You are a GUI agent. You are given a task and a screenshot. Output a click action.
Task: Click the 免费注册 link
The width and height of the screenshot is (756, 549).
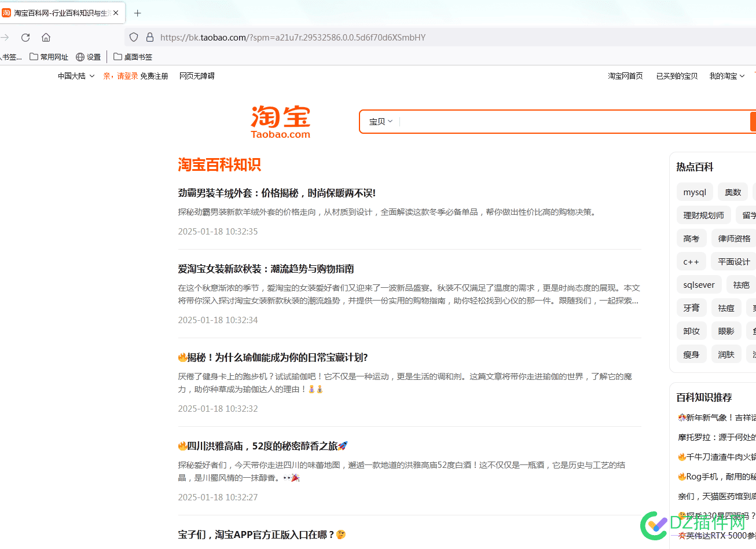pos(154,76)
